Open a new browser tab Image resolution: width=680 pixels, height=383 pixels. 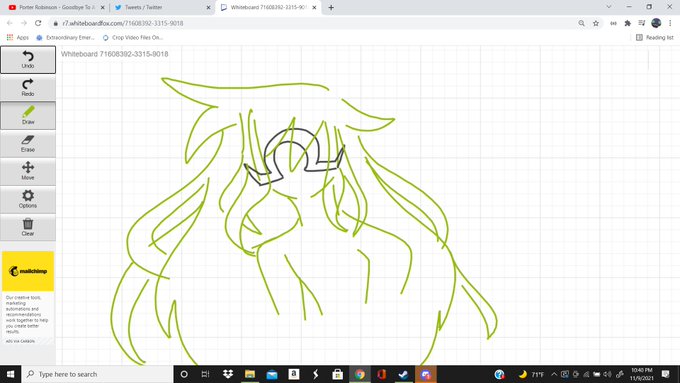(x=331, y=7)
